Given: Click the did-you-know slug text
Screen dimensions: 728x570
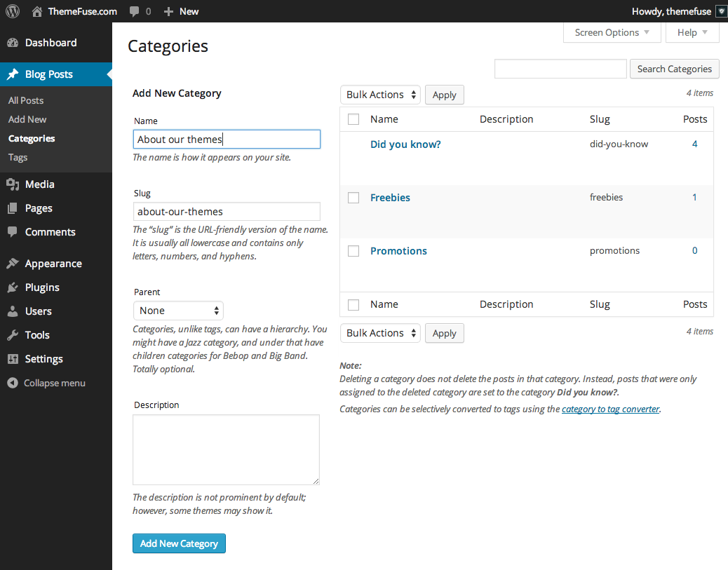Looking at the screenshot, I should 619,144.
